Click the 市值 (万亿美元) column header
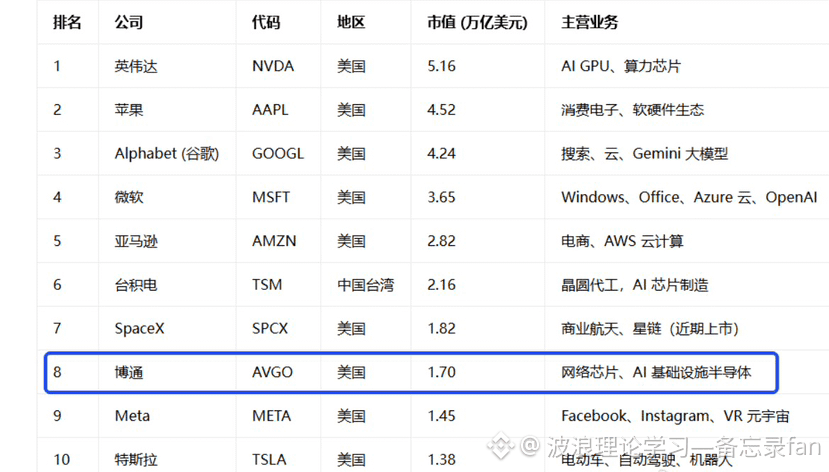 pos(477,22)
